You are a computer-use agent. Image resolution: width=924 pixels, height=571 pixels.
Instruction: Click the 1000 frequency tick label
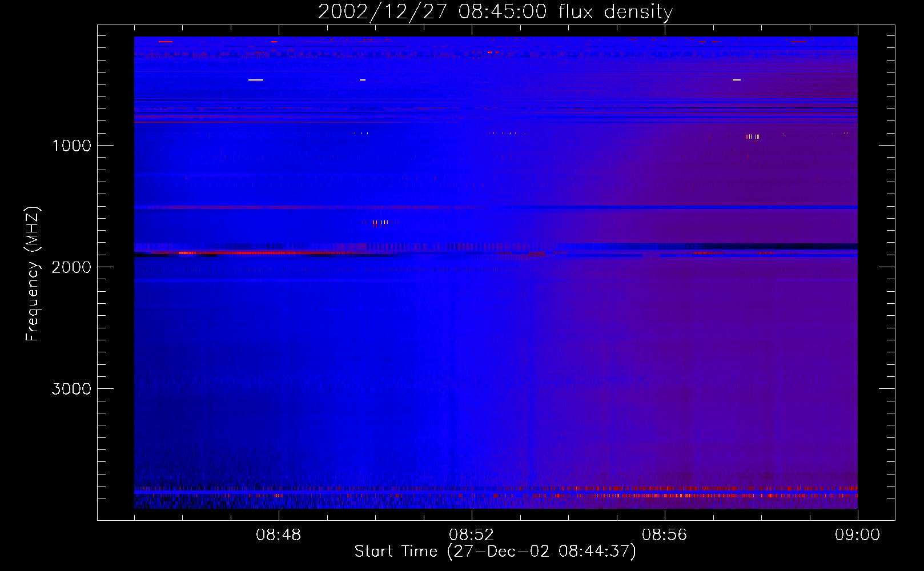point(71,146)
